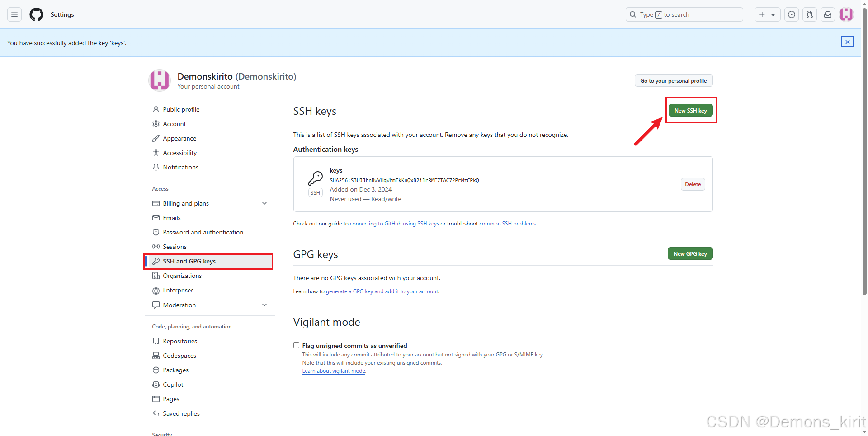The width and height of the screenshot is (868, 436).
Task: Open common SSH problems link
Action: click(x=508, y=224)
